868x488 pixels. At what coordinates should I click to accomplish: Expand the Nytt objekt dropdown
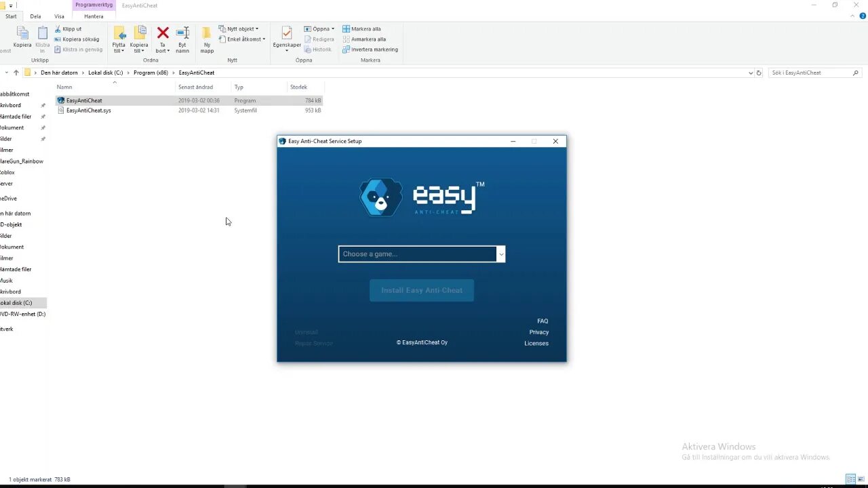pos(239,29)
